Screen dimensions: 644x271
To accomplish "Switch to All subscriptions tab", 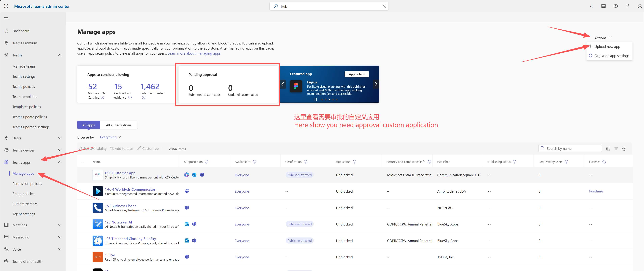I will tap(118, 125).
